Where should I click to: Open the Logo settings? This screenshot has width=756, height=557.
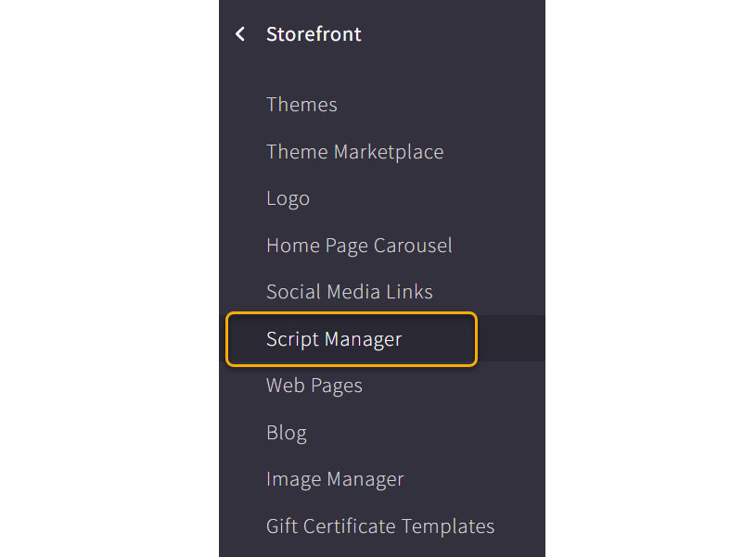click(288, 198)
